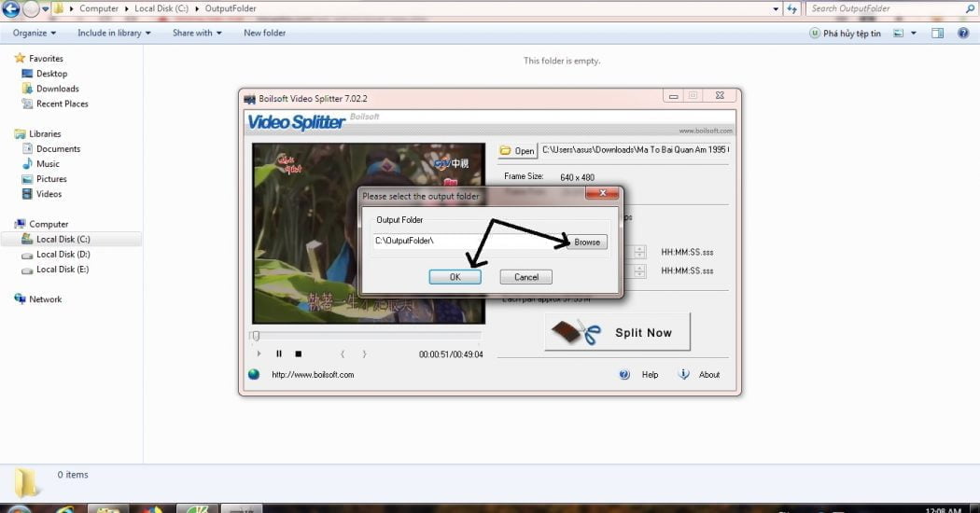Select Computer in navigation pane
The image size is (980, 513).
[x=49, y=224]
